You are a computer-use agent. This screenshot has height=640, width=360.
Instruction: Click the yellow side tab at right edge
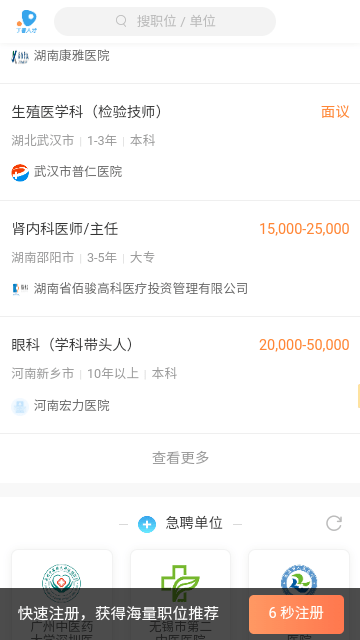358,396
